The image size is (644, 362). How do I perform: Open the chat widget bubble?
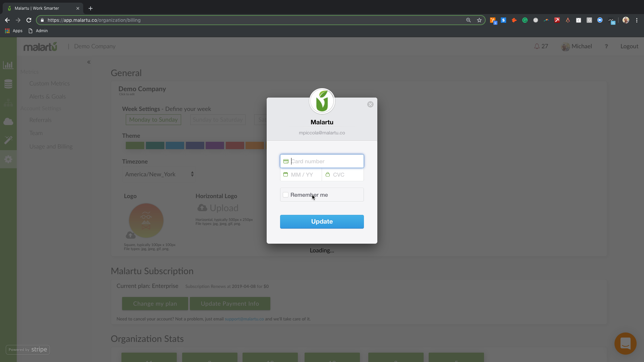[625, 344]
